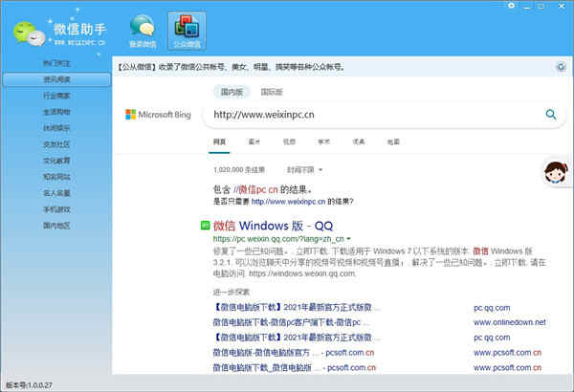The image size is (574, 392).
Task: Switch to 国内版 Bing edition
Action: click(232, 92)
